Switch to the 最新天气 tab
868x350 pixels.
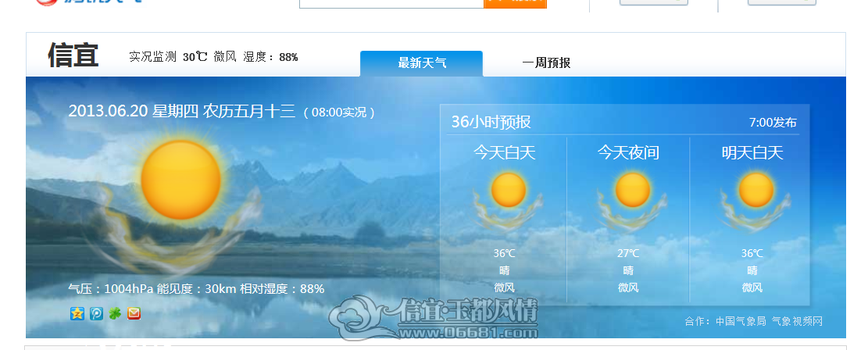coord(421,63)
